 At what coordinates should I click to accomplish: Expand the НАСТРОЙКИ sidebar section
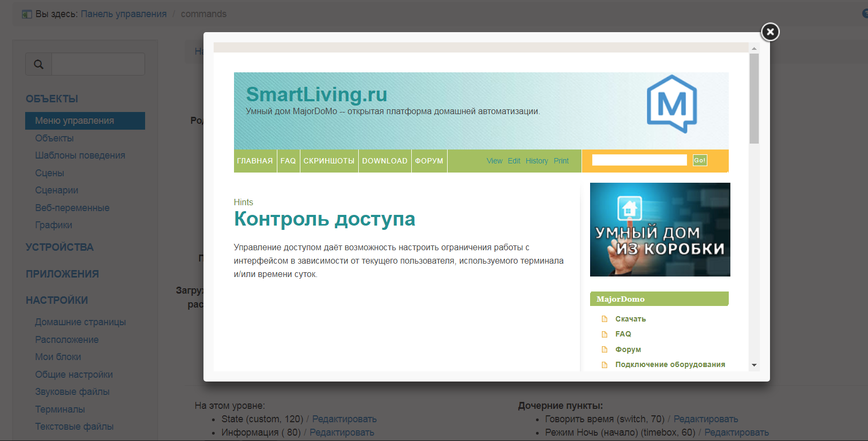(57, 300)
